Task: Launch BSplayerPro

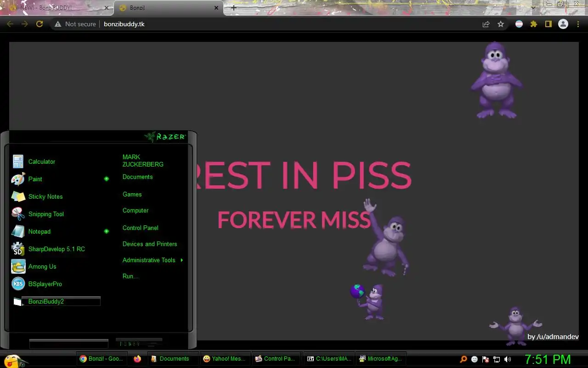Action: click(x=55, y=284)
